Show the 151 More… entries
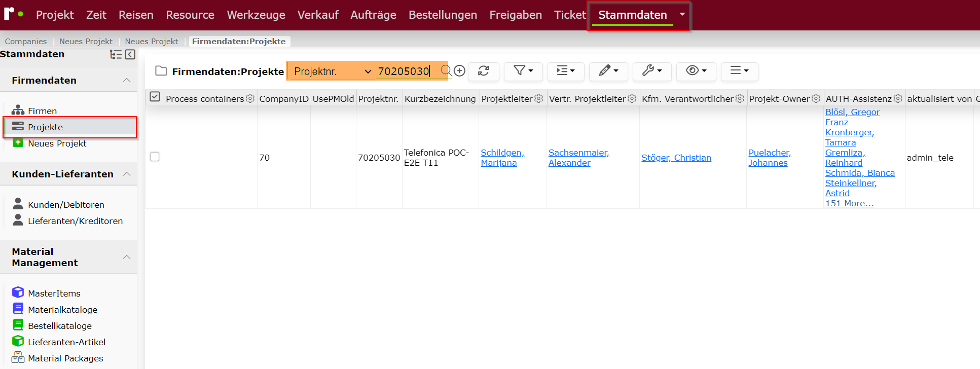 coord(849,203)
